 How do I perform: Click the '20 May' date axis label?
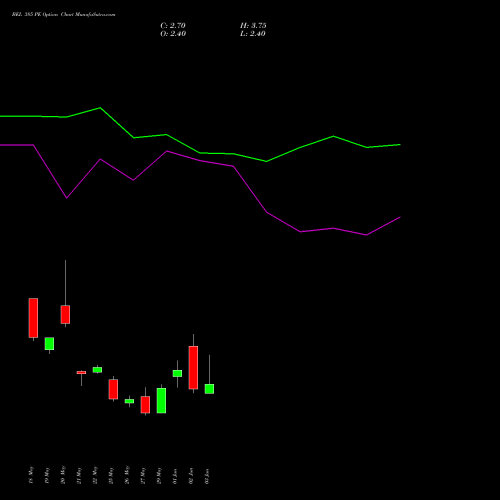coord(63,475)
